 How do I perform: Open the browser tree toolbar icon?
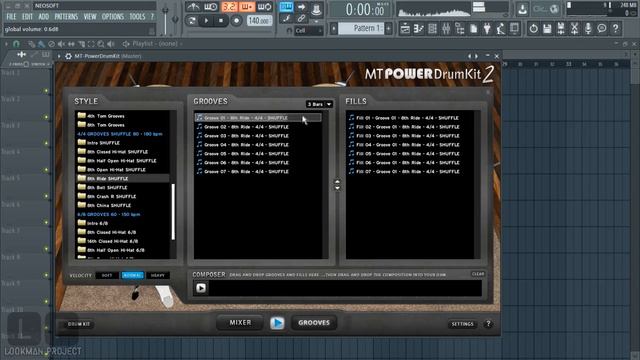(x=460, y=28)
